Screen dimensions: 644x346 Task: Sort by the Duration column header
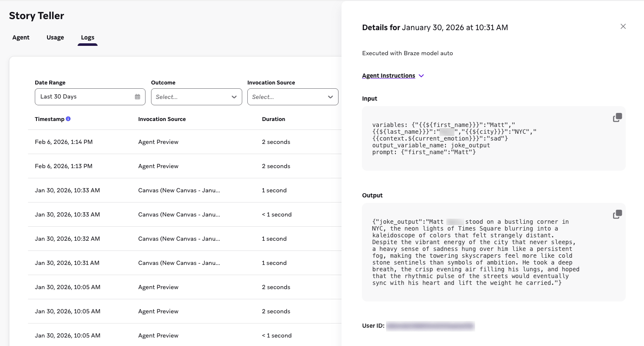tap(273, 119)
